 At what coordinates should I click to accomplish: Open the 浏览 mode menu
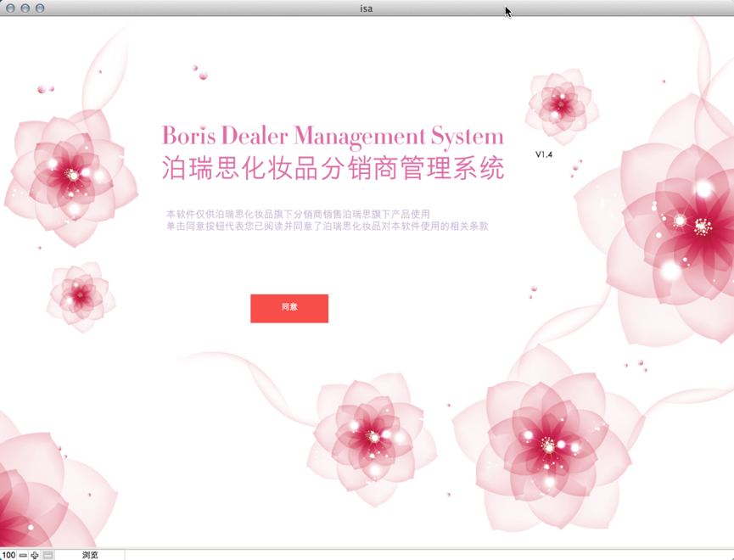point(90,555)
